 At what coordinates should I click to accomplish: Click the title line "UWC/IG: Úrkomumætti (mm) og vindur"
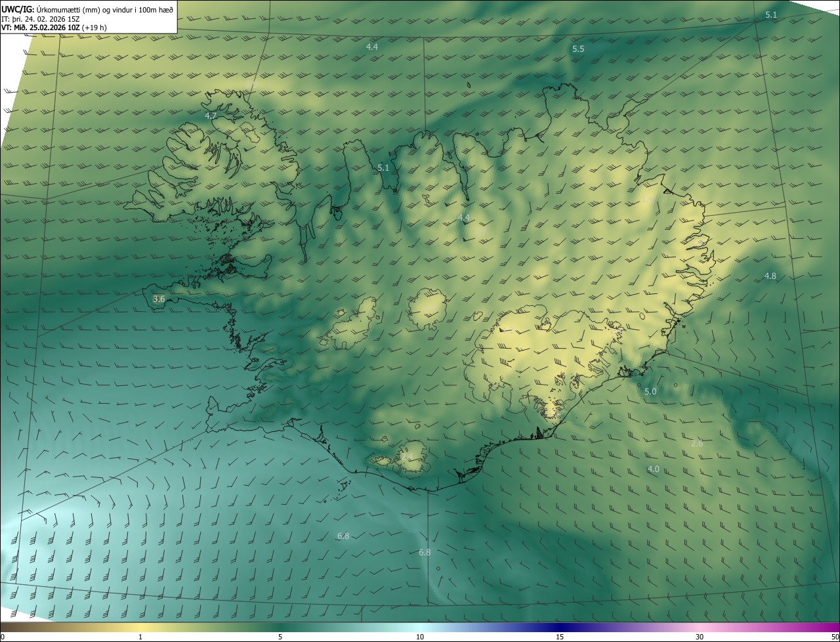(87, 9)
